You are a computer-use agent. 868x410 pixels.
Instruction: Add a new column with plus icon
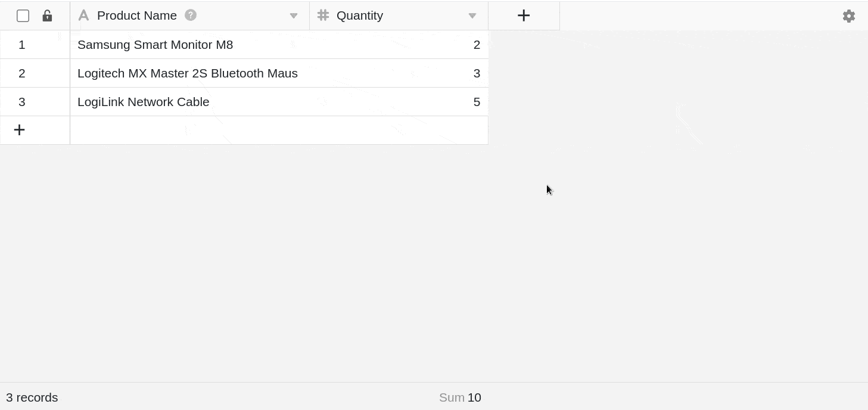pyautogui.click(x=524, y=15)
